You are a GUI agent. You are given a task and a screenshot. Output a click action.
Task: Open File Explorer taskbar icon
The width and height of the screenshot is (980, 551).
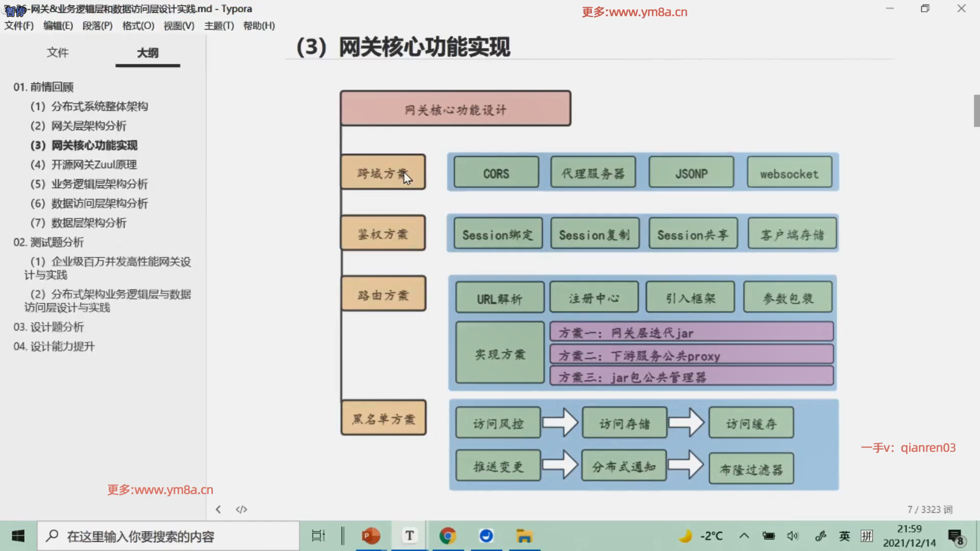point(524,536)
